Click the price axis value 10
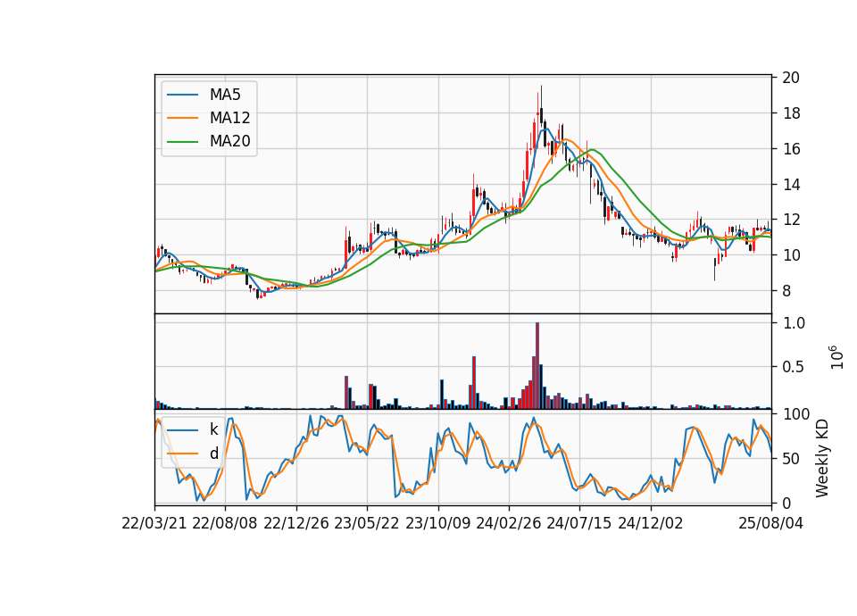Screen dimensions: 857x616 click(x=790, y=255)
